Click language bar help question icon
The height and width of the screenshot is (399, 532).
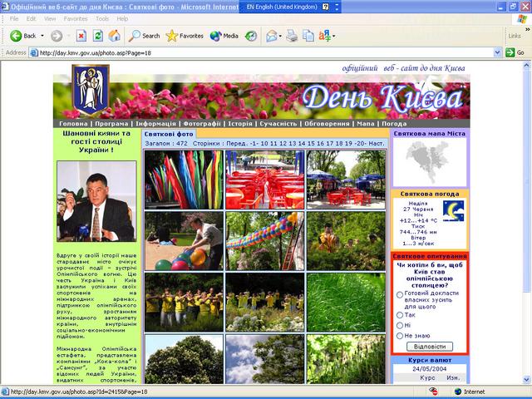[325, 7]
